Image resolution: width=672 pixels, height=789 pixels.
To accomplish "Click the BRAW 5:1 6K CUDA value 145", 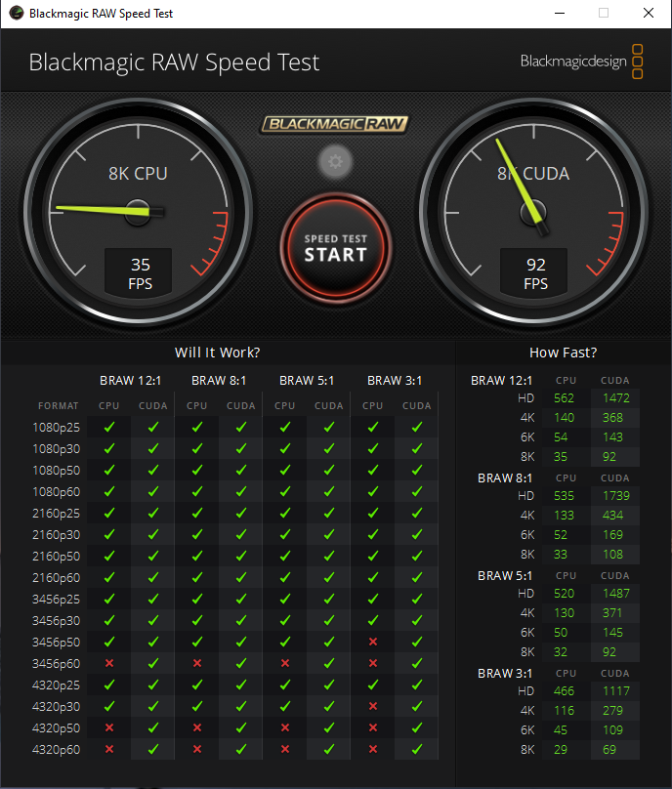I will (x=612, y=633).
